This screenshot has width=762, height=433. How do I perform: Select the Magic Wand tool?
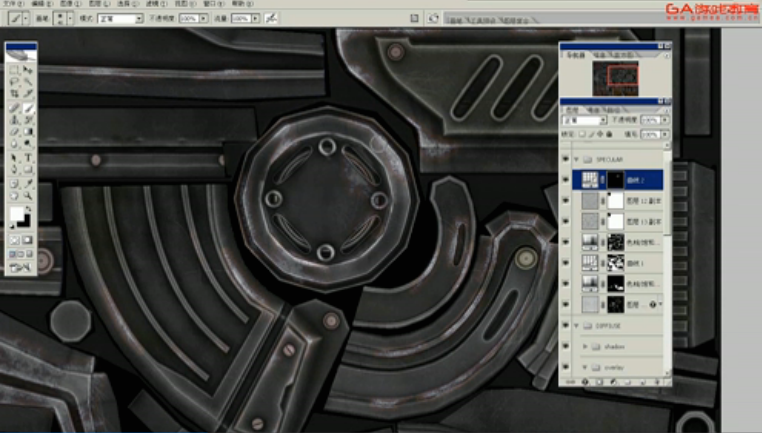(28, 82)
